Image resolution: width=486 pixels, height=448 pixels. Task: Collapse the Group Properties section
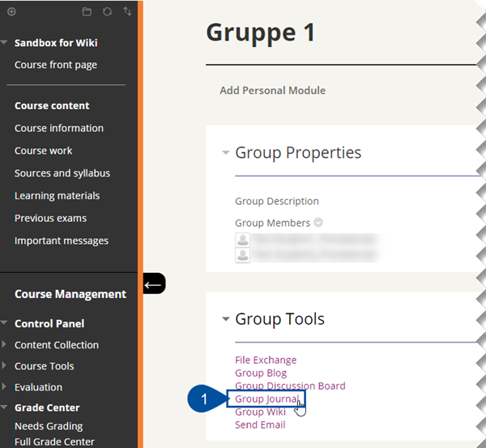click(x=226, y=152)
